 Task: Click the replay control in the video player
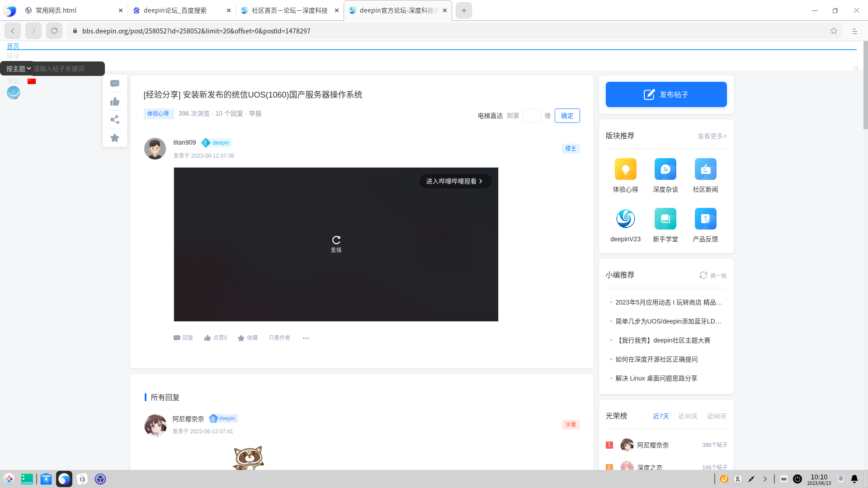[336, 240]
